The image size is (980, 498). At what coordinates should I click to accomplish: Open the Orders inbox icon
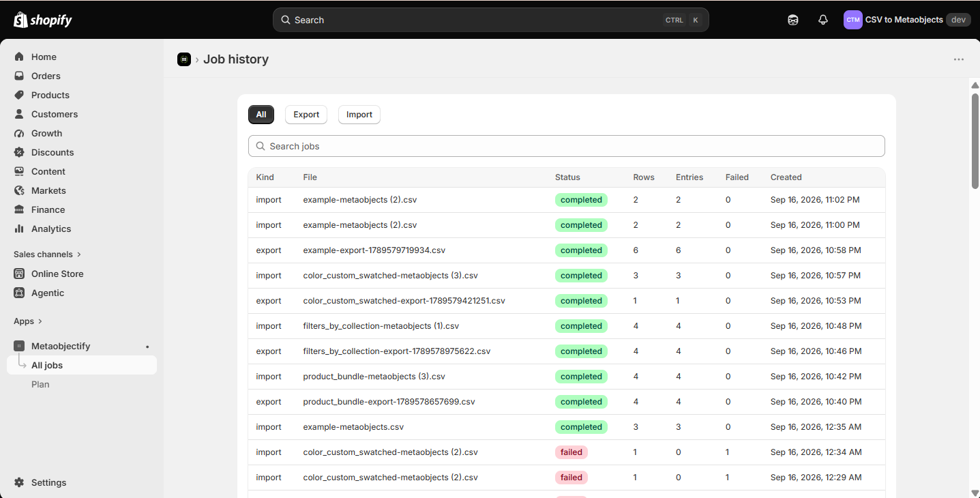point(19,76)
